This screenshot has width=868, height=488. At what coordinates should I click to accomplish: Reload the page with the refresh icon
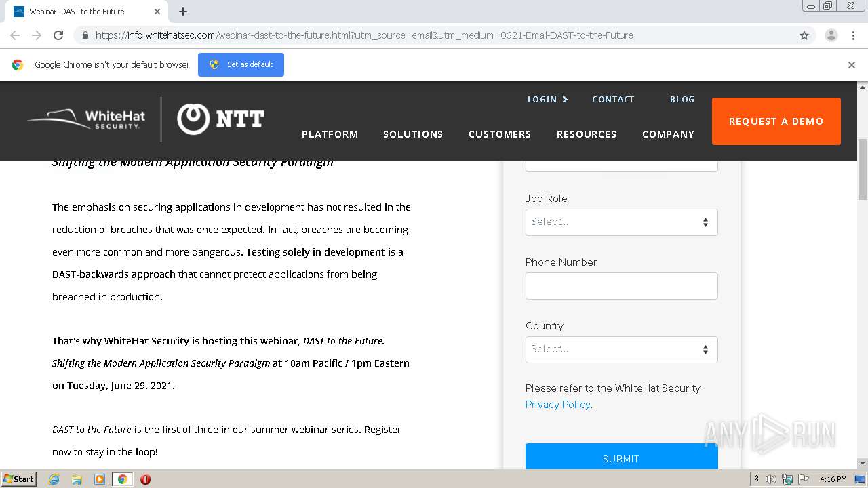(58, 35)
